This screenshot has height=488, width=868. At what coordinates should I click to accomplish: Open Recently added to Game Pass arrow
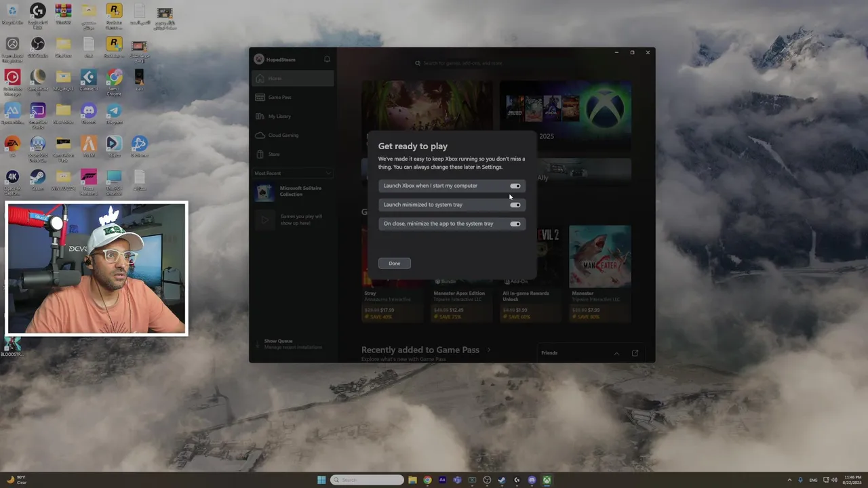pos(489,350)
